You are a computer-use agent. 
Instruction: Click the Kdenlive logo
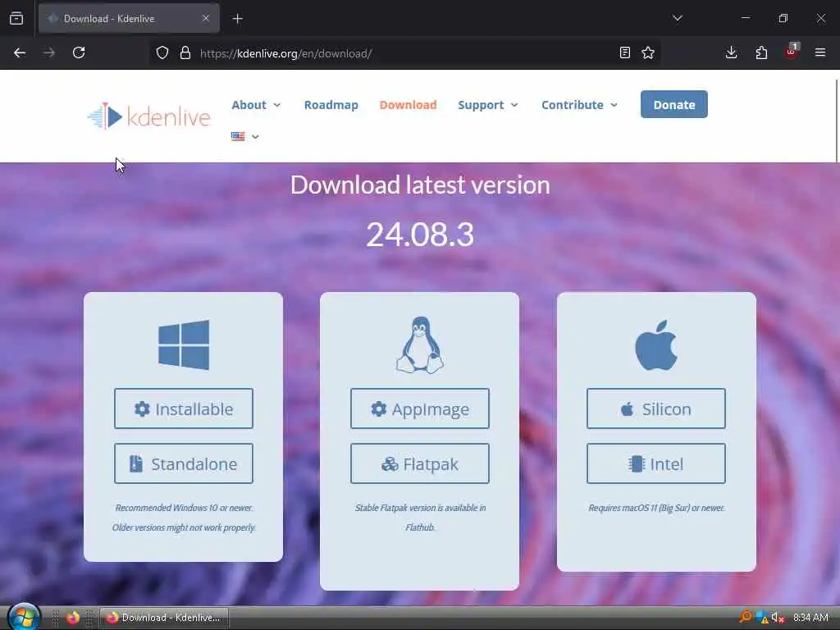coord(149,116)
